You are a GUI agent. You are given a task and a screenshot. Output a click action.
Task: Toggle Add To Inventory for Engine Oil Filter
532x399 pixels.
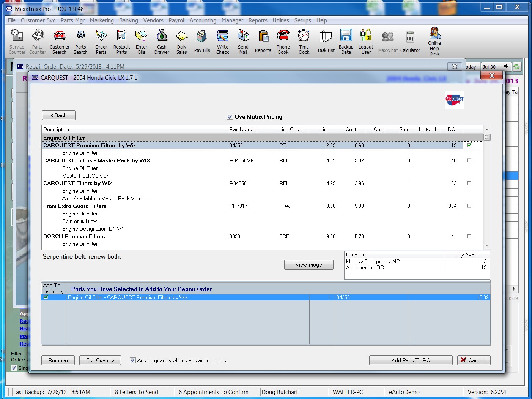coord(46,297)
